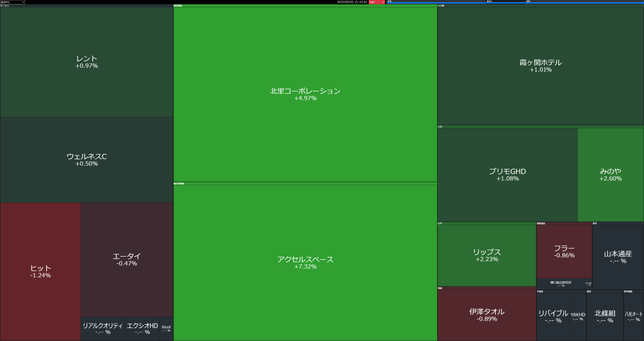Click the 昼休み marker on timeline
This screenshot has width=644, height=341.
pos(489,1)
